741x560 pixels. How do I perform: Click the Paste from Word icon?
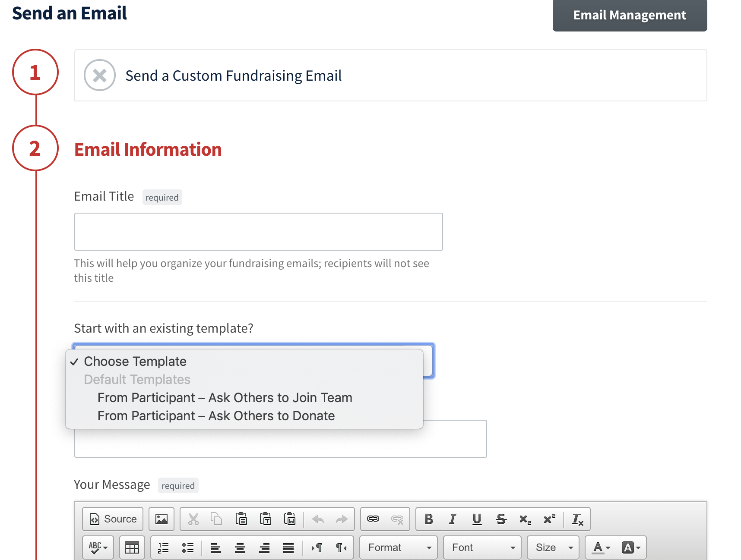(x=290, y=519)
